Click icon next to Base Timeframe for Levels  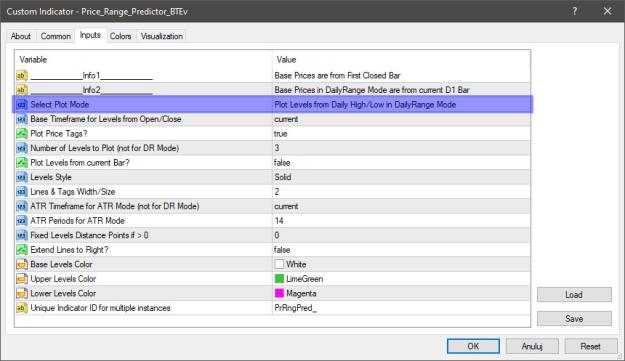pos(22,119)
